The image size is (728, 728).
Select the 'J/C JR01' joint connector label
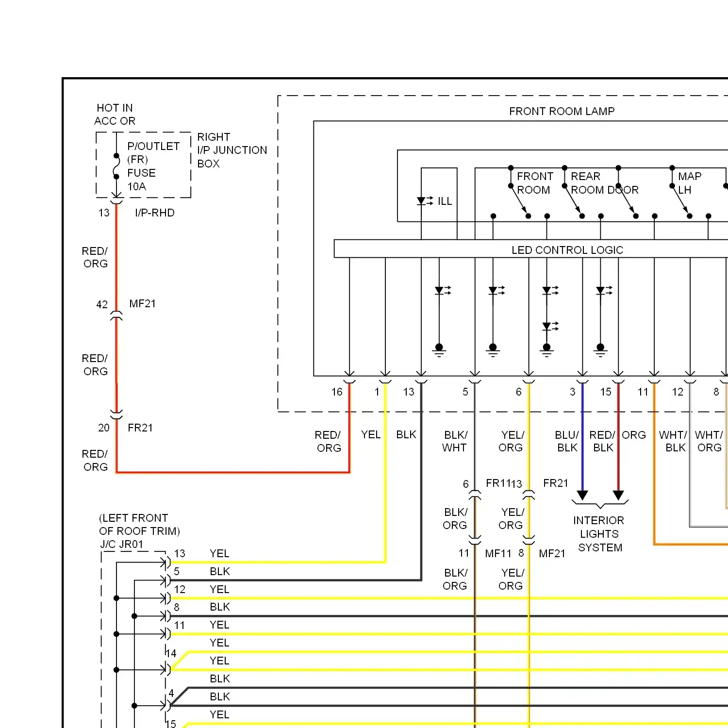click(x=122, y=545)
